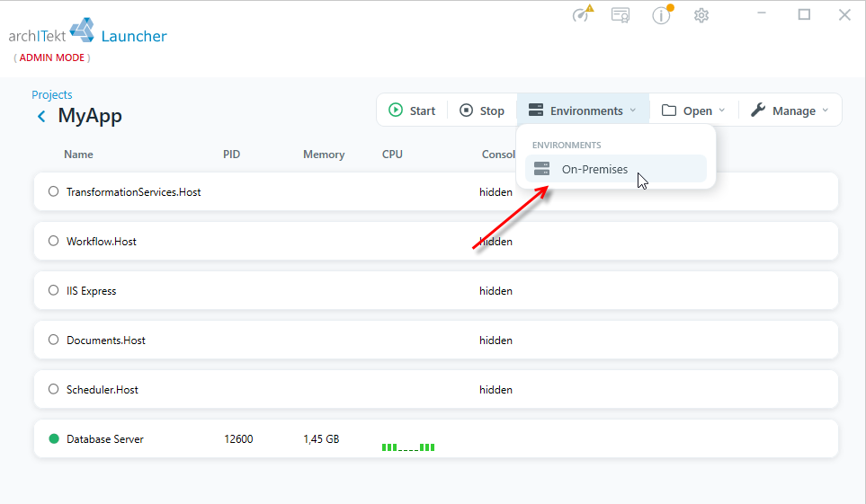Click the wrench icon on Manage
866x504 pixels.
point(758,110)
